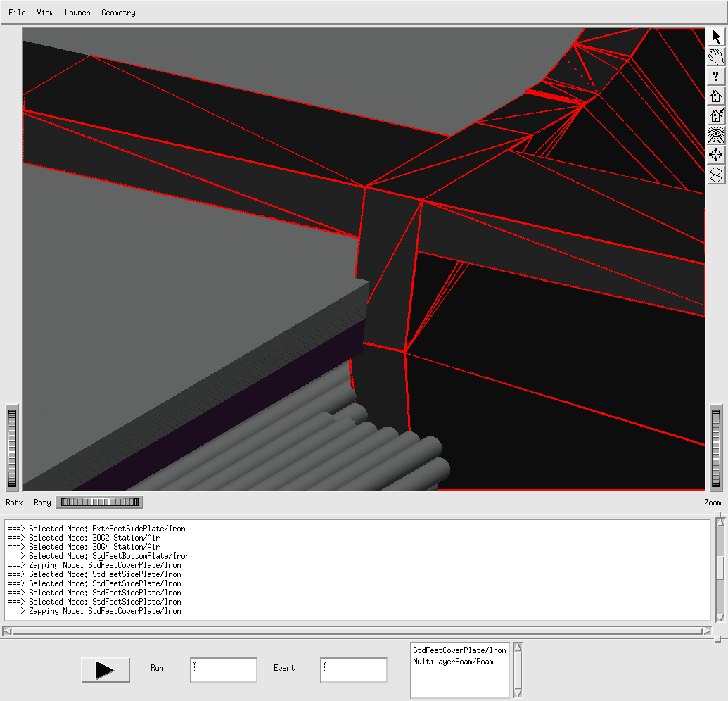The width and height of the screenshot is (728, 701).
Task: Reset camera using the Home icon
Action: pos(715,96)
